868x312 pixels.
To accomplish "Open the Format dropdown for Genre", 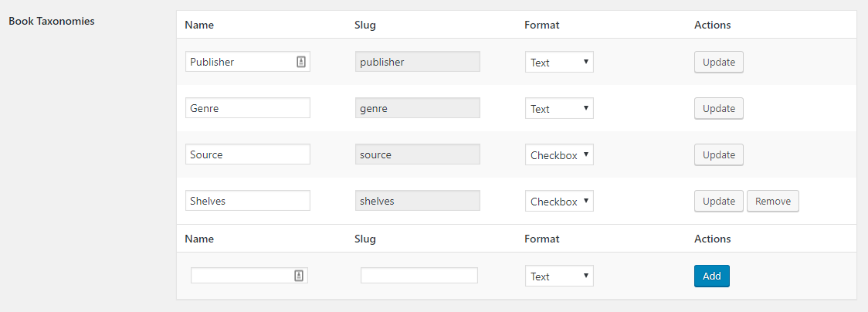I will click(559, 108).
